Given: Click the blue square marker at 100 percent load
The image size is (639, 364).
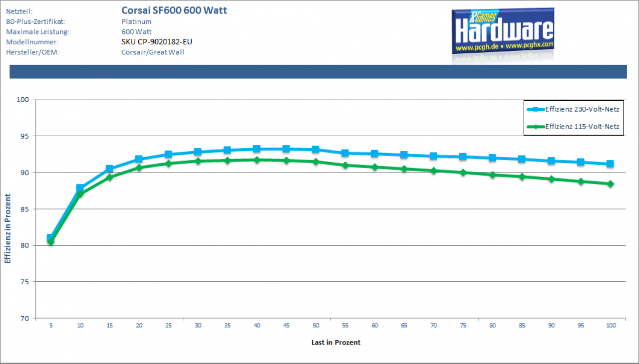Looking at the screenshot, I should 610,164.
